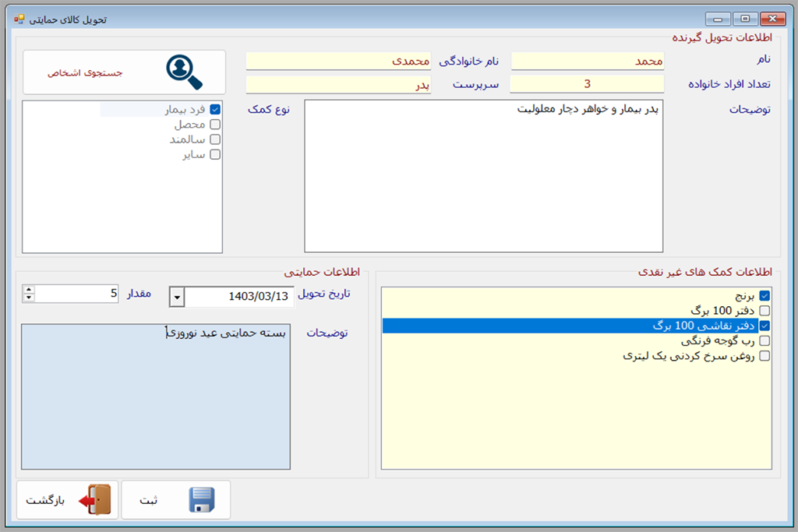The width and height of the screenshot is (798, 532).
Task: Click inside the support notes text area
Action: tap(156, 397)
